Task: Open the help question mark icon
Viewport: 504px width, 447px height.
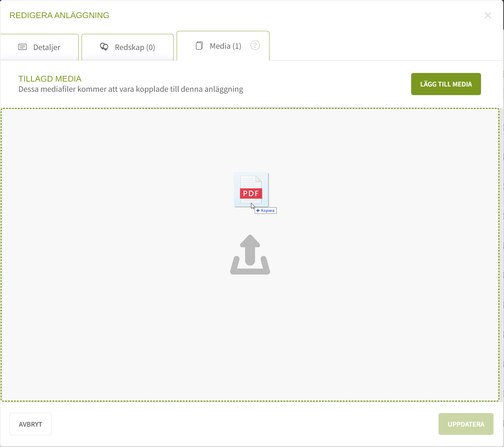Action: tap(255, 45)
